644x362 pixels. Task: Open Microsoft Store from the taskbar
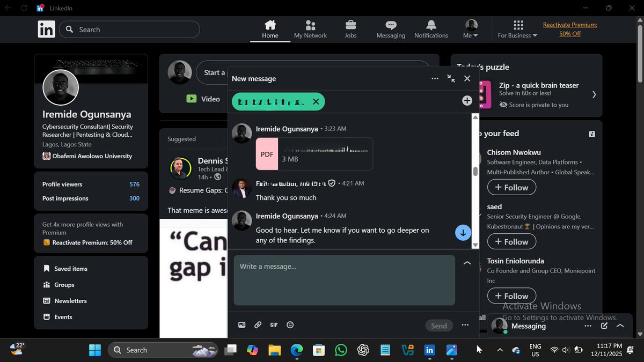click(319, 350)
